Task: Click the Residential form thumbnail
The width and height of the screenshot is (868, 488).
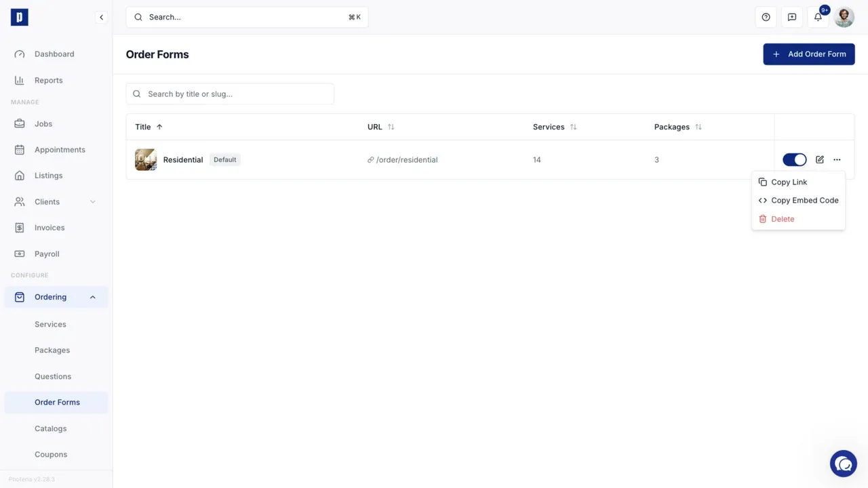Action: tap(146, 160)
